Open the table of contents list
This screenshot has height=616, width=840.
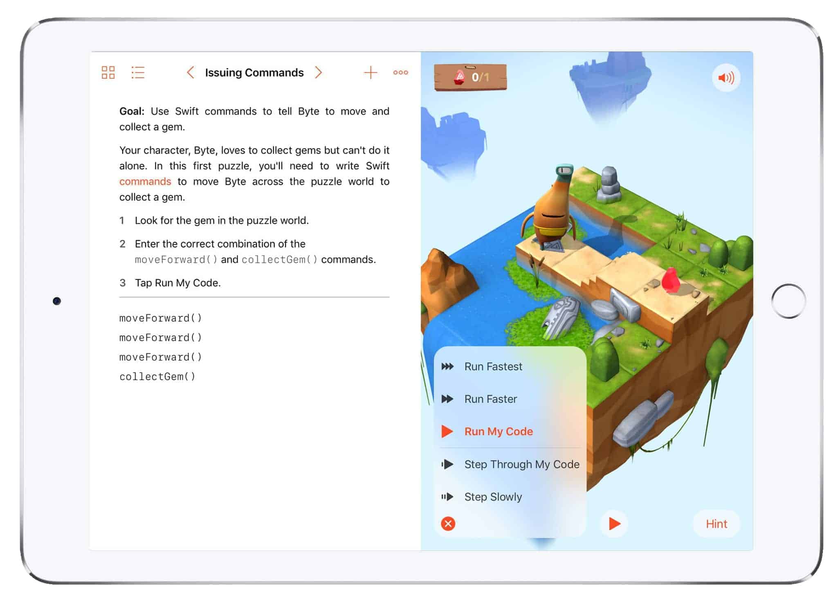pos(138,72)
